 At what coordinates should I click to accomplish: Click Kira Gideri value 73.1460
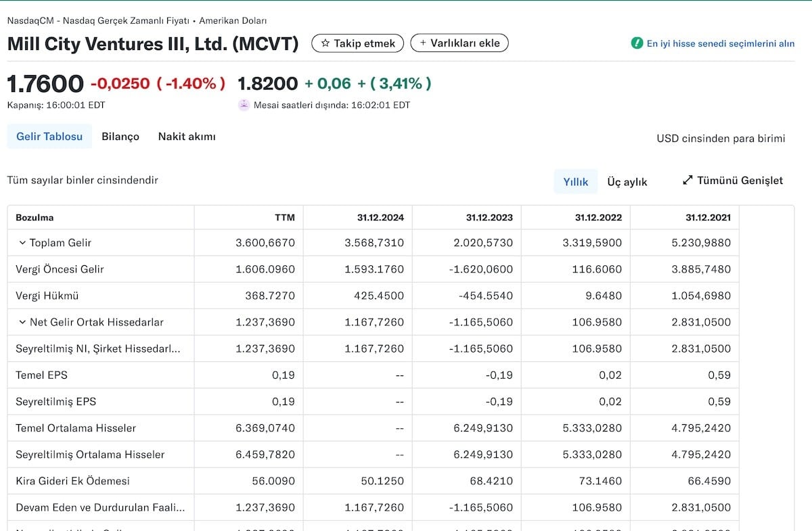pyautogui.click(x=600, y=481)
